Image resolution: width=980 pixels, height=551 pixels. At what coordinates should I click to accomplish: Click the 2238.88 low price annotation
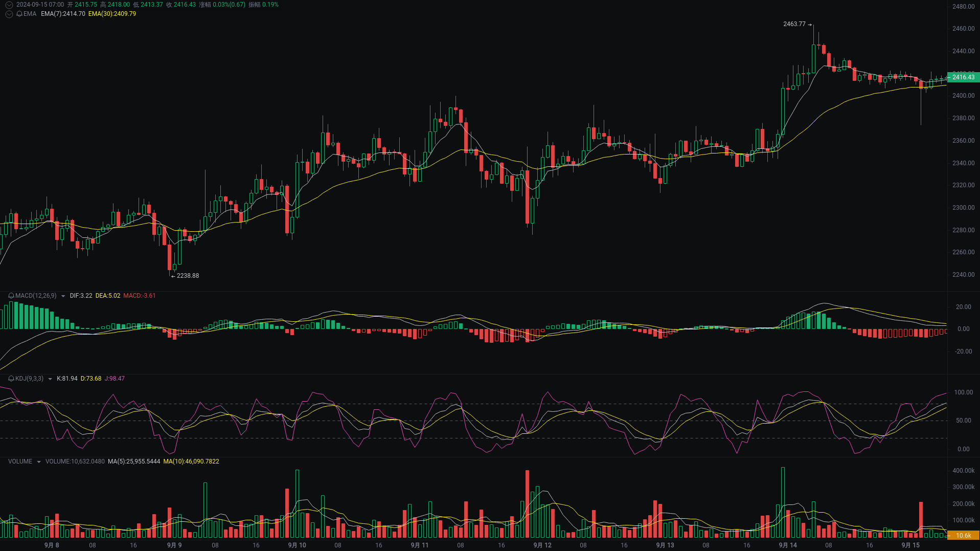[x=187, y=276]
